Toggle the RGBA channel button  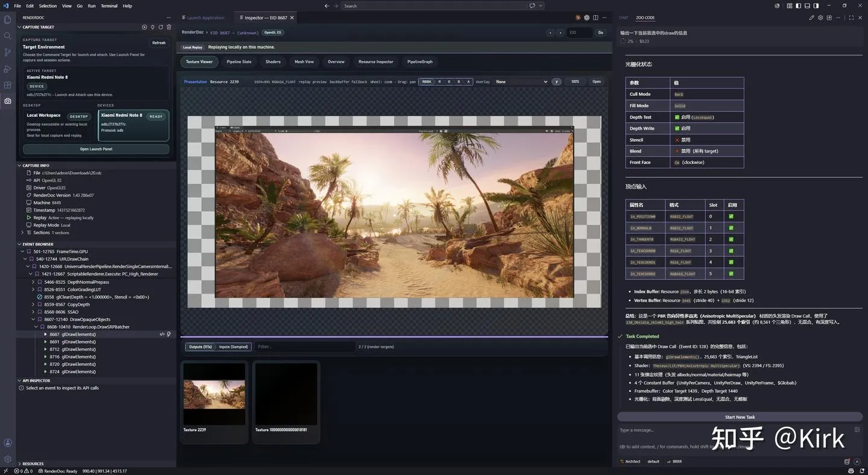click(427, 81)
